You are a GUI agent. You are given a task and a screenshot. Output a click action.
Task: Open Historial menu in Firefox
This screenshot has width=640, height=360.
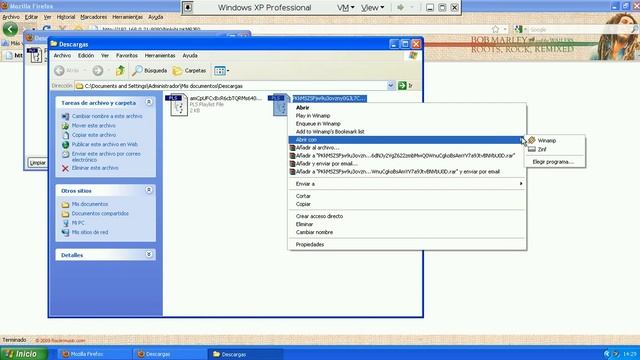coord(66,17)
